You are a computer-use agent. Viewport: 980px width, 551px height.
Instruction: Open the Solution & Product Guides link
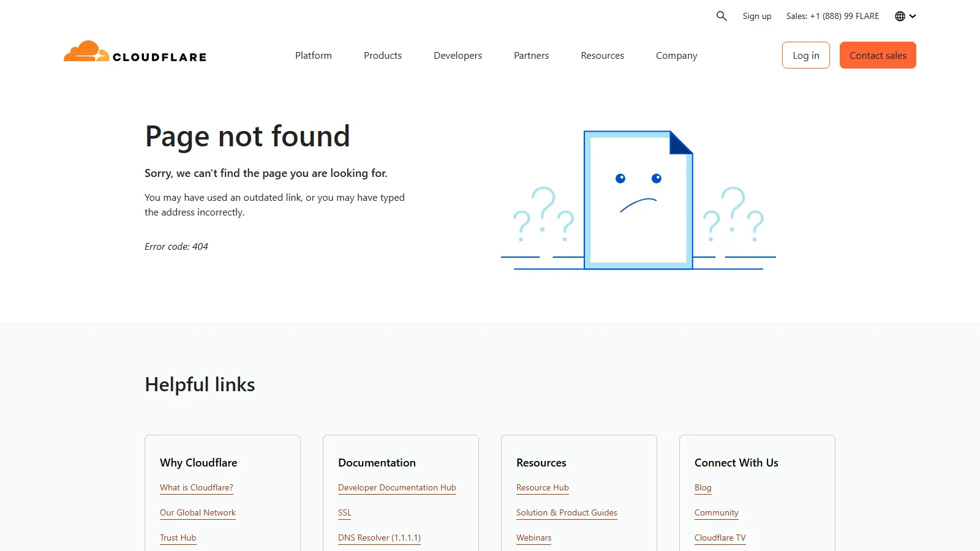(x=567, y=512)
